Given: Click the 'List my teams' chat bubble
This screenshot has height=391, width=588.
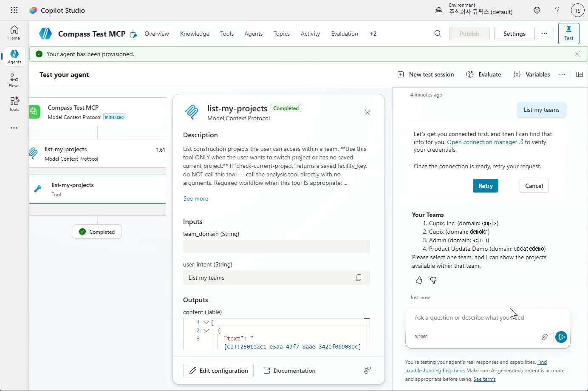Looking at the screenshot, I should tap(541, 110).
